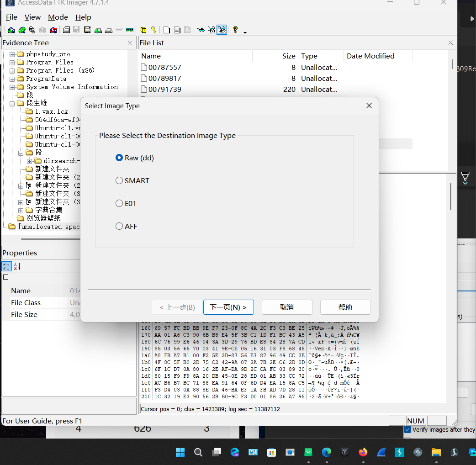Click the Export Files page icon
Screen dimensions: 476x465
[x=167, y=30]
